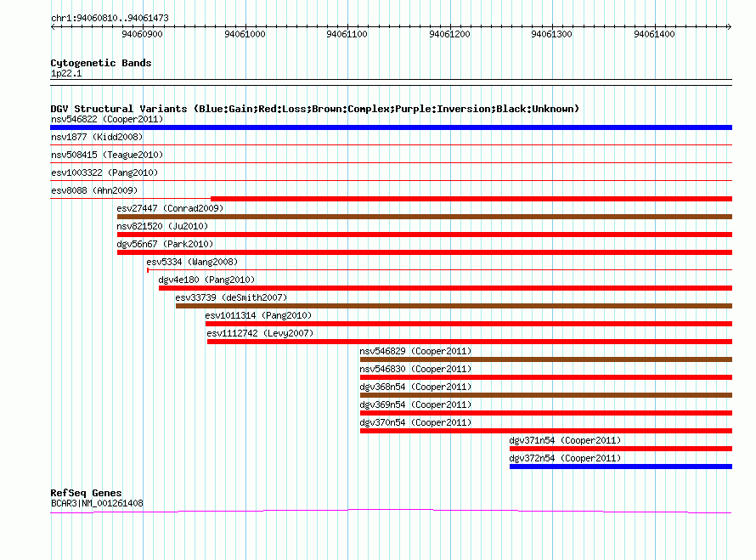Click the chr1:94060810..94061473 region label
This screenshot has width=756, height=560.
click(110, 19)
